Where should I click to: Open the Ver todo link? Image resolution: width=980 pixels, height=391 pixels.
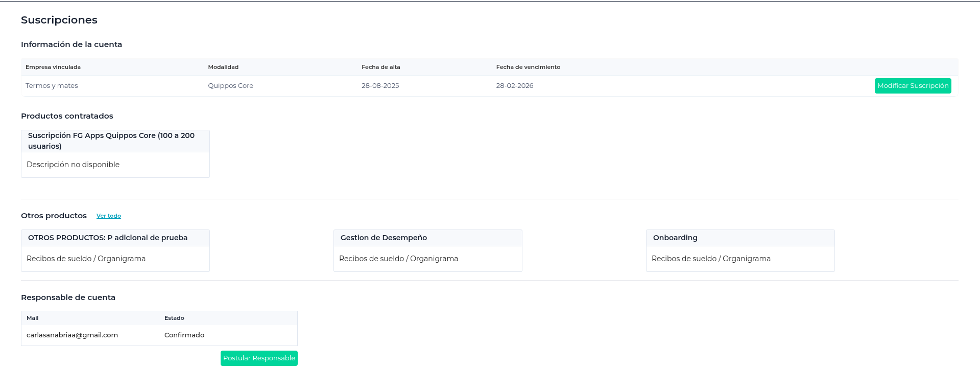click(x=109, y=216)
